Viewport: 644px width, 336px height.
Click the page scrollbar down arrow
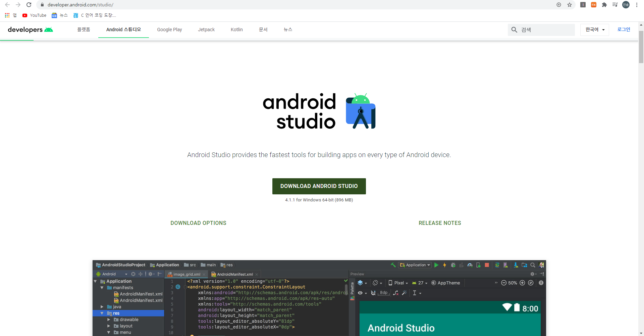pyautogui.click(x=641, y=333)
